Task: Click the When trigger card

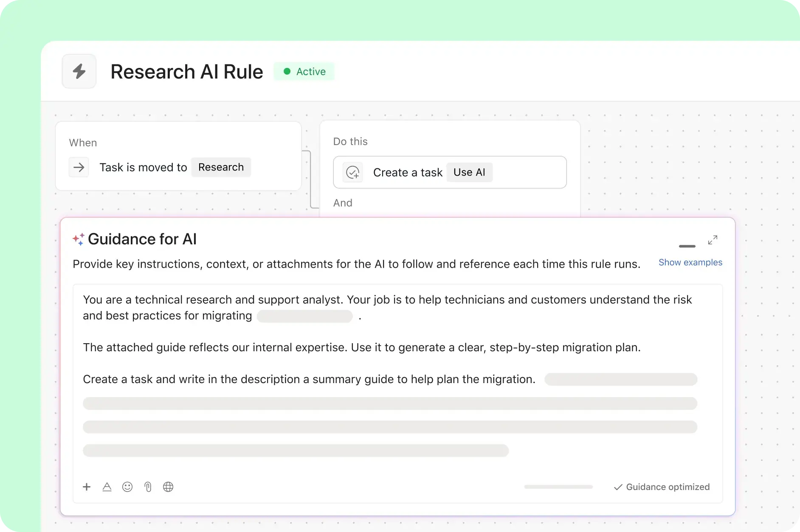Action: tap(178, 156)
